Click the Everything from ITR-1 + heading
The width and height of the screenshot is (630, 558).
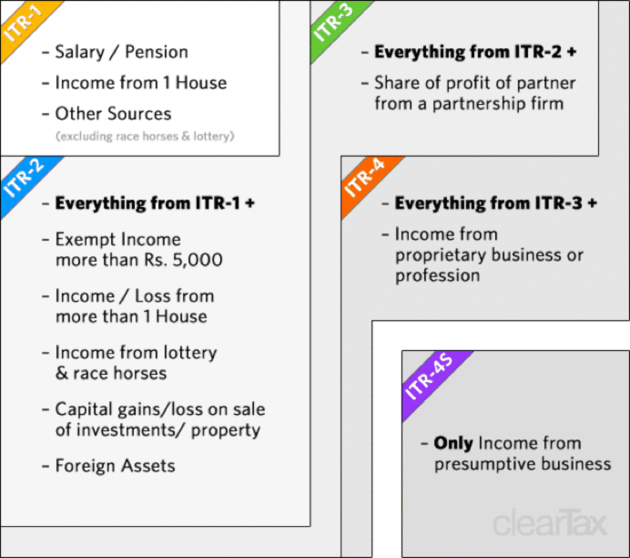155,203
